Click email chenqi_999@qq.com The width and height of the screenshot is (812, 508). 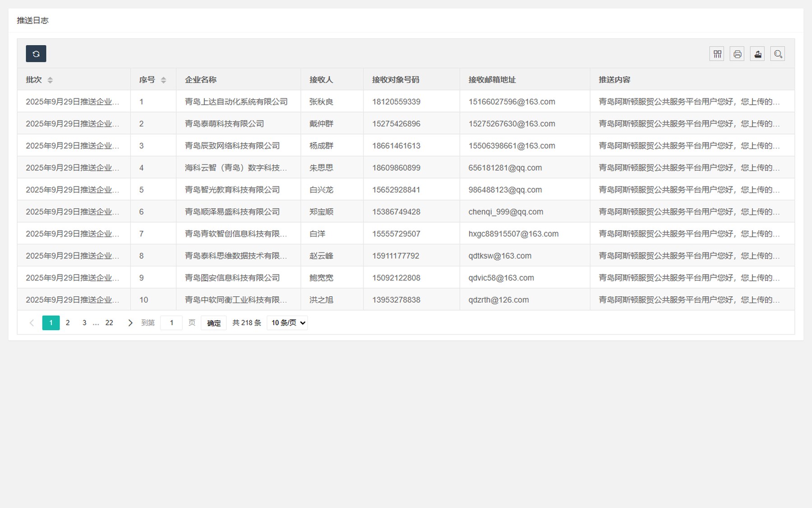[506, 212]
